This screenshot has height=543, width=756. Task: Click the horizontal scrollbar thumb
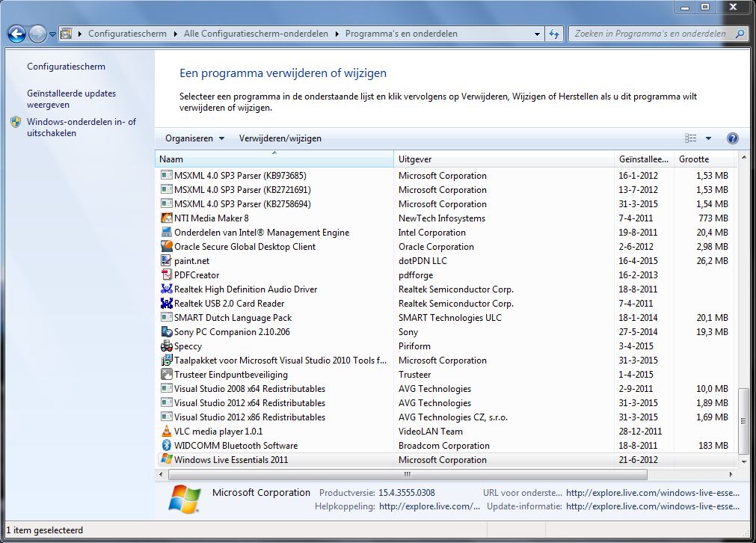coord(408,474)
